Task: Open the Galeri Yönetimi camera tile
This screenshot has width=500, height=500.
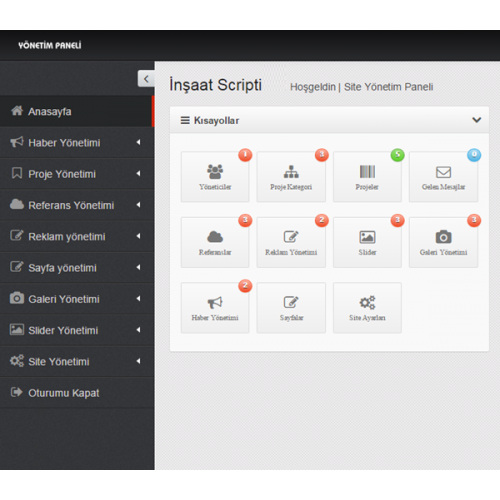Action: click(443, 242)
